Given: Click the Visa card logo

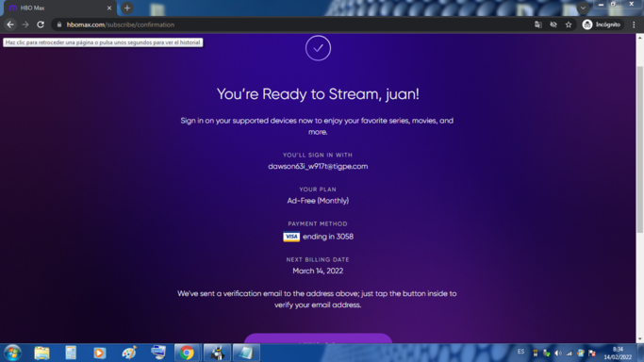Looking at the screenshot, I should tap(291, 237).
